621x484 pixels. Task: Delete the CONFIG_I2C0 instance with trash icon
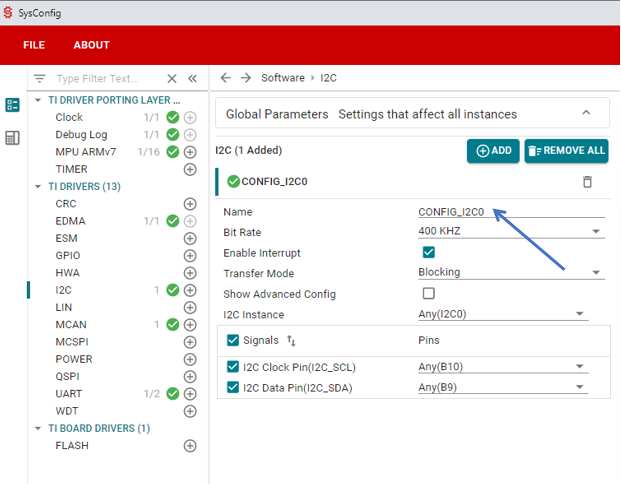click(x=587, y=181)
